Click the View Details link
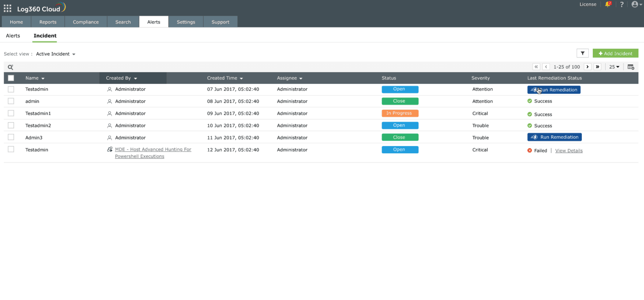The height and width of the screenshot is (300, 644). (569, 151)
